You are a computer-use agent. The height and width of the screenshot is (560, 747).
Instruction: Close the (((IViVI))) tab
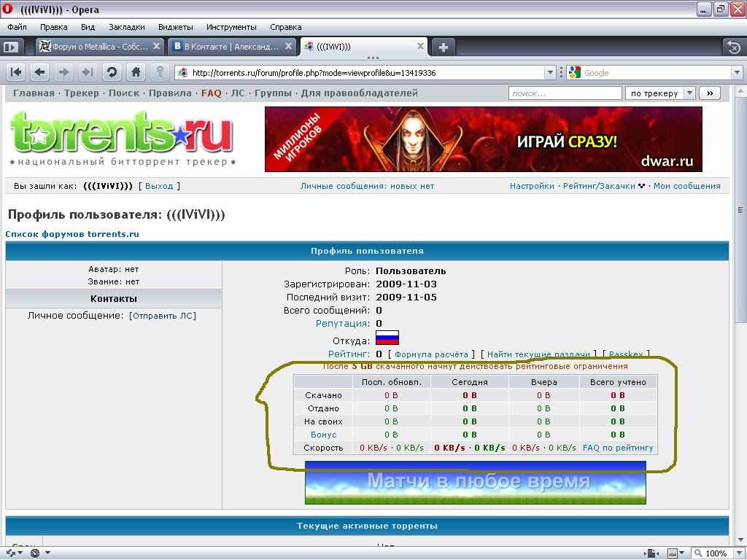click(x=420, y=46)
